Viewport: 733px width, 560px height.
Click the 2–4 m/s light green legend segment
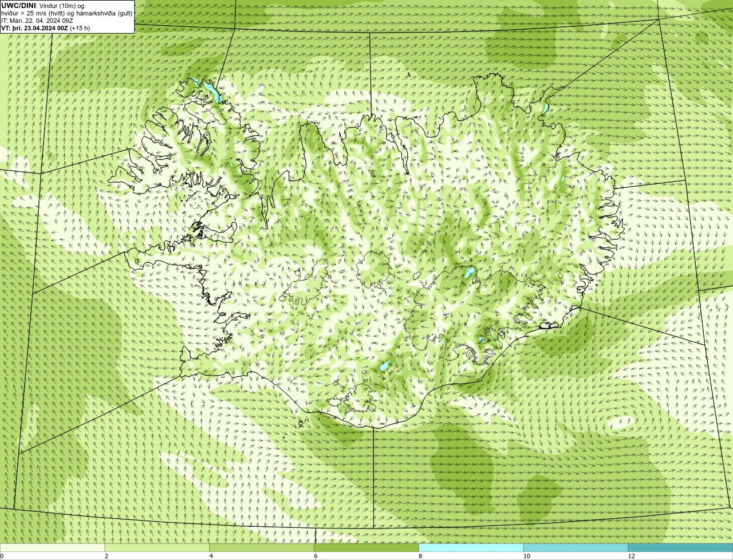click(157, 548)
